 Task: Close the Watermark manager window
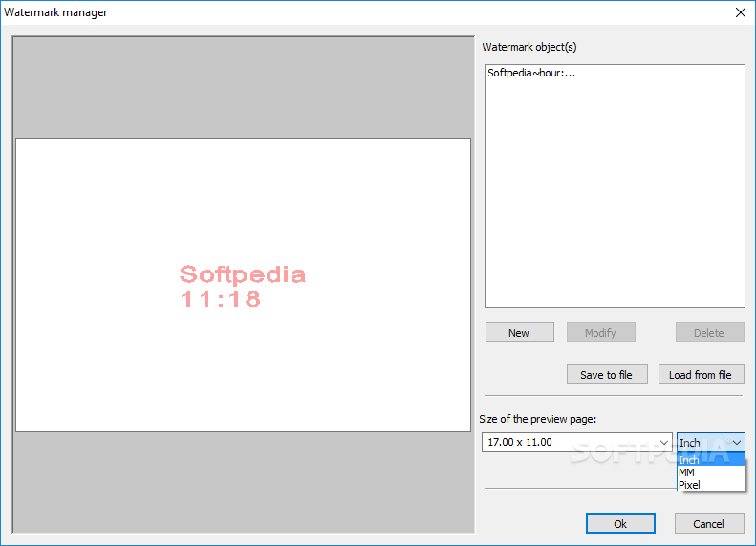coord(741,12)
